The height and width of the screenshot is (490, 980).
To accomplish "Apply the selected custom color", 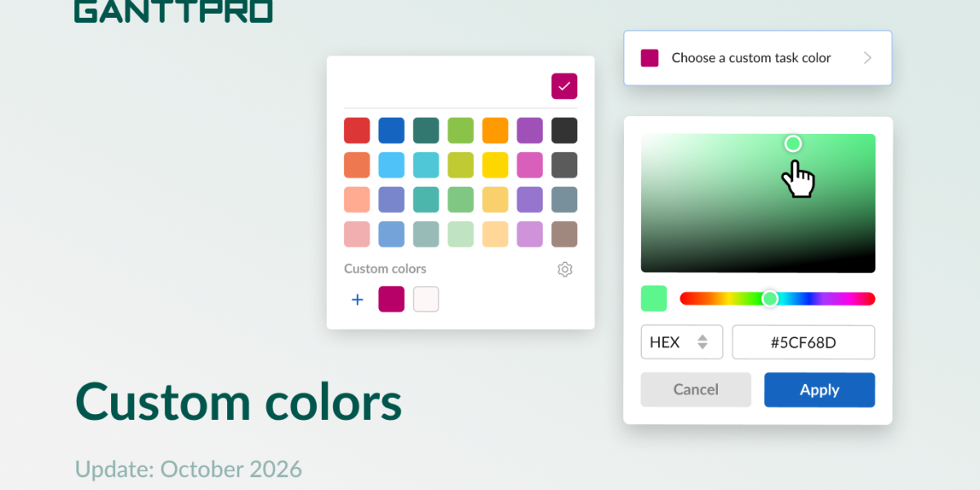I will coord(819,390).
